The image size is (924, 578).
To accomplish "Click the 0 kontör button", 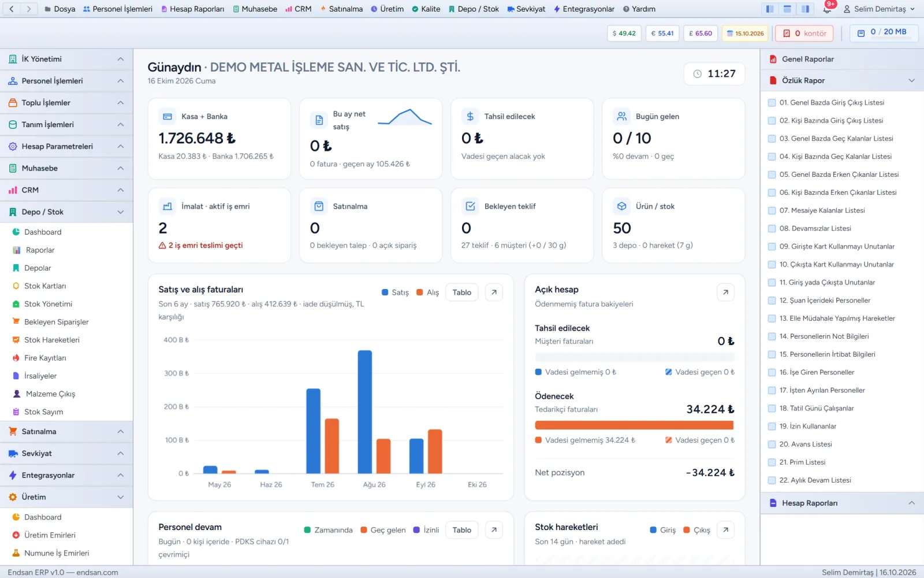I will tap(804, 34).
